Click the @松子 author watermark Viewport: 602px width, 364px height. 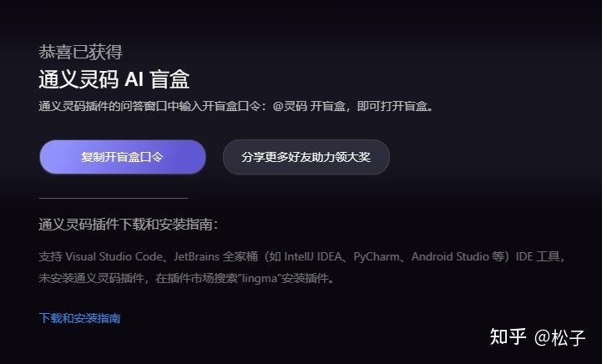559,337
